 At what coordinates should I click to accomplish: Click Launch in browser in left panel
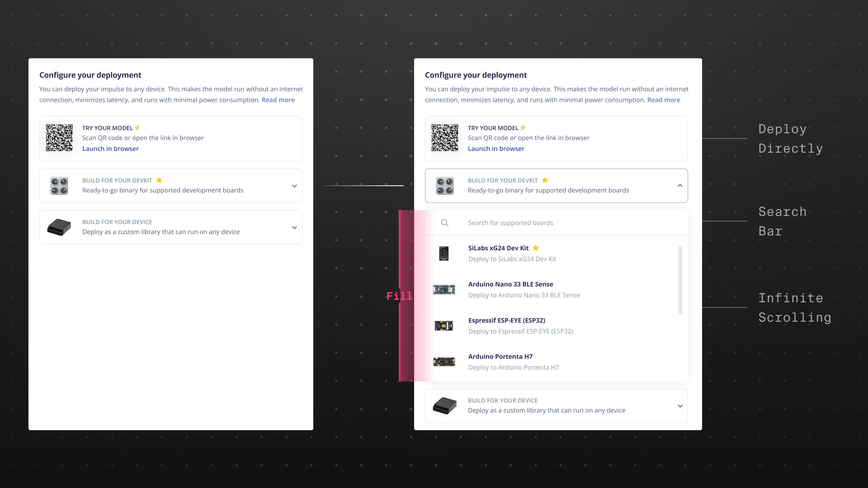point(110,149)
